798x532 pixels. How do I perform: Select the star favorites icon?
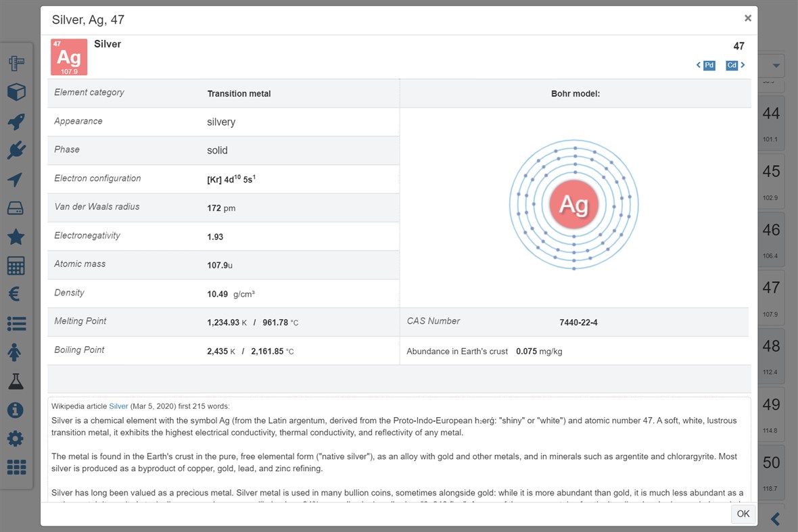[x=17, y=237]
